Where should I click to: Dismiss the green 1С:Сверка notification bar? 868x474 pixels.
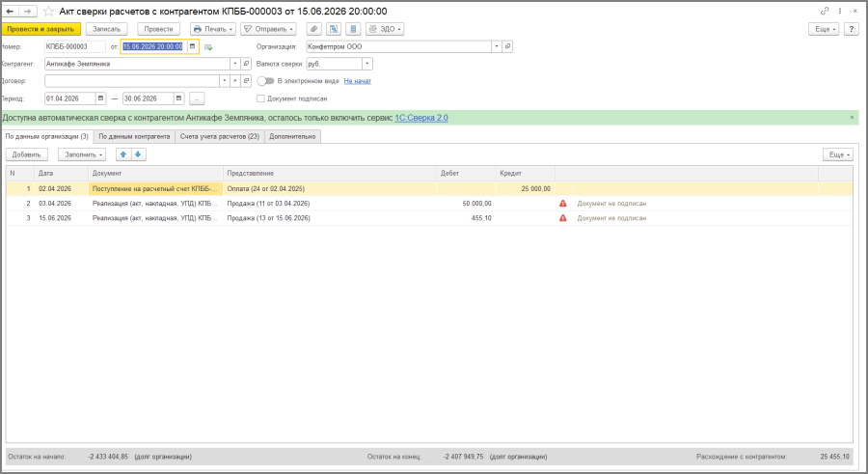coord(852,118)
